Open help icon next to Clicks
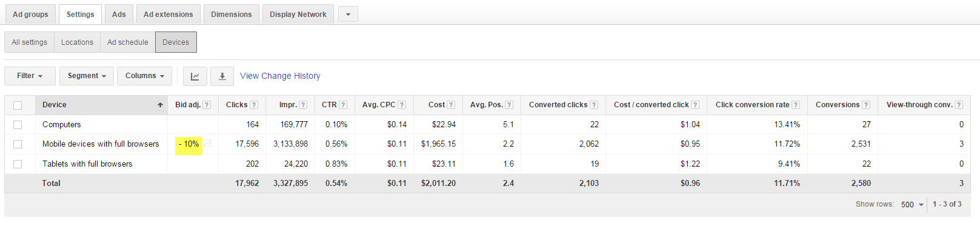This screenshot has width=980, height=226. coord(254,105)
